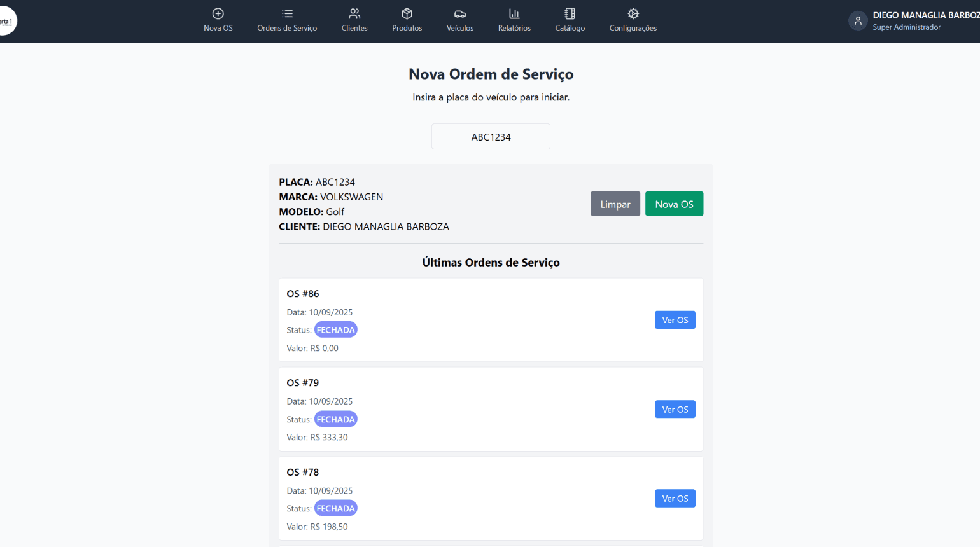Screen dimensions: 980x547
Task: Select the Produtos box icon
Action: pyautogui.click(x=407, y=14)
